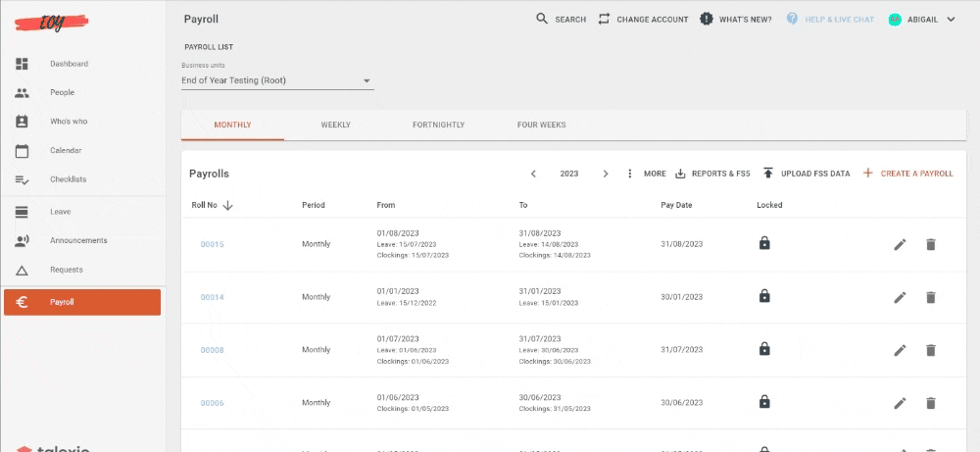
Task: Edit payroll 00006 with pencil icon
Action: coord(900,403)
